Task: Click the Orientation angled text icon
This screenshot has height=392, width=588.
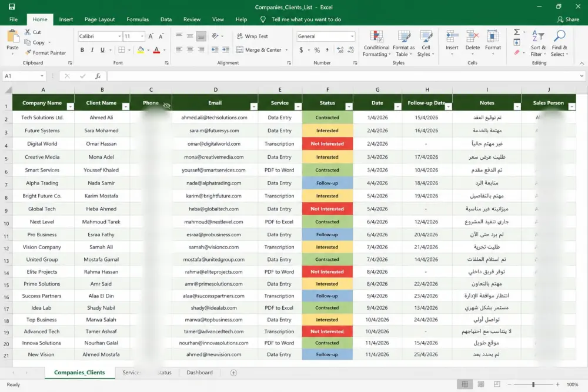Action: click(x=215, y=36)
